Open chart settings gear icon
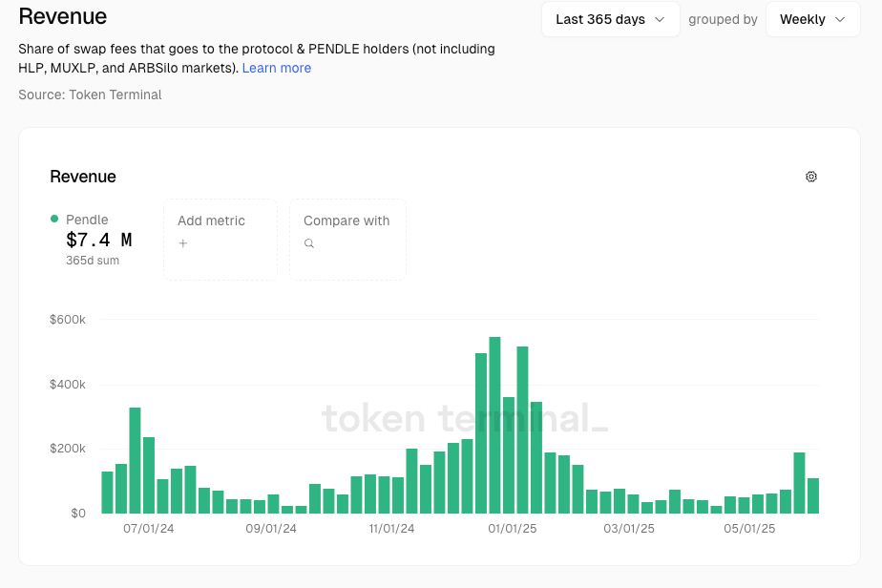 pos(811,177)
